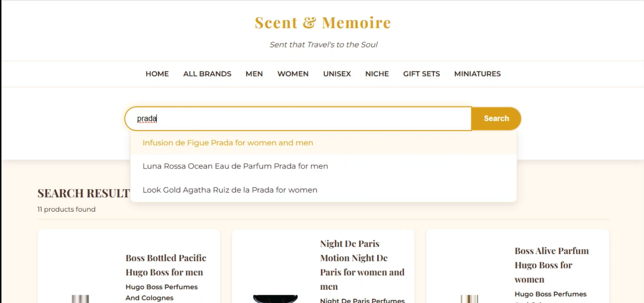Select suggestion "Luna Rossa Ocean Eau de Parfum Prada for men"
The image size is (644, 303).
coord(324,166)
